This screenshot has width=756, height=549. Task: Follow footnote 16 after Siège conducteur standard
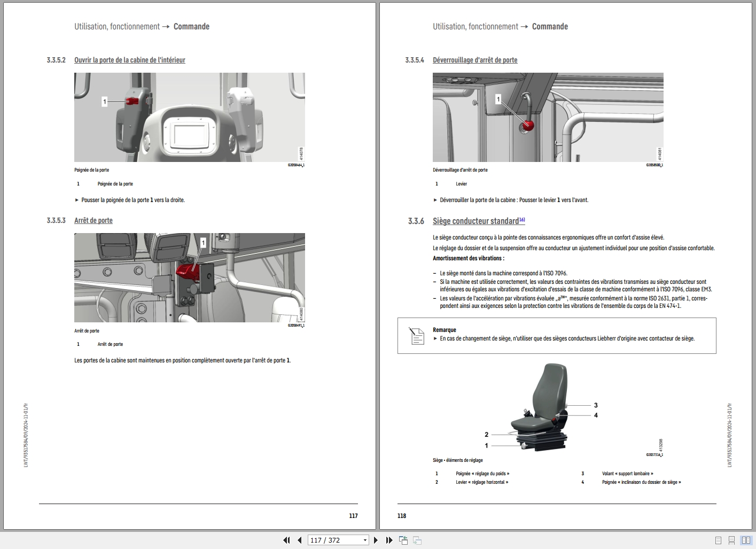click(x=522, y=219)
